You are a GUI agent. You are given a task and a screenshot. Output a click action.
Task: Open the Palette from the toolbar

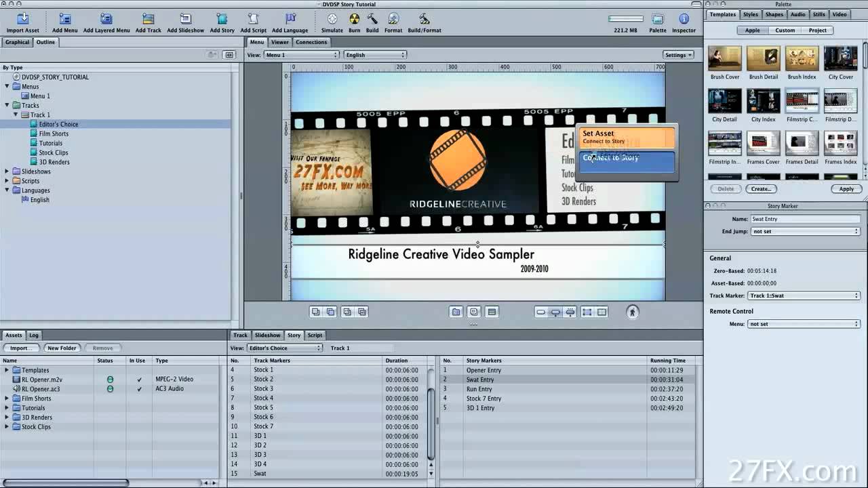(x=657, y=19)
